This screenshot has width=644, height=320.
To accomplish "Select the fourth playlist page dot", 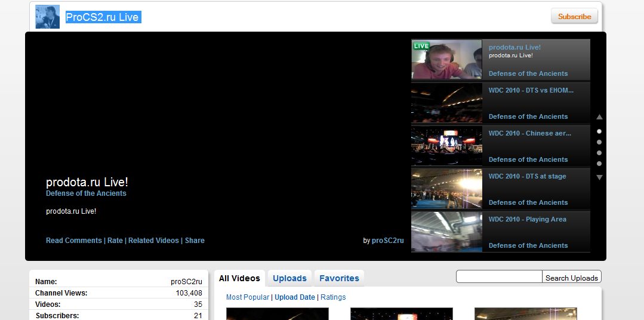I will point(599,164).
